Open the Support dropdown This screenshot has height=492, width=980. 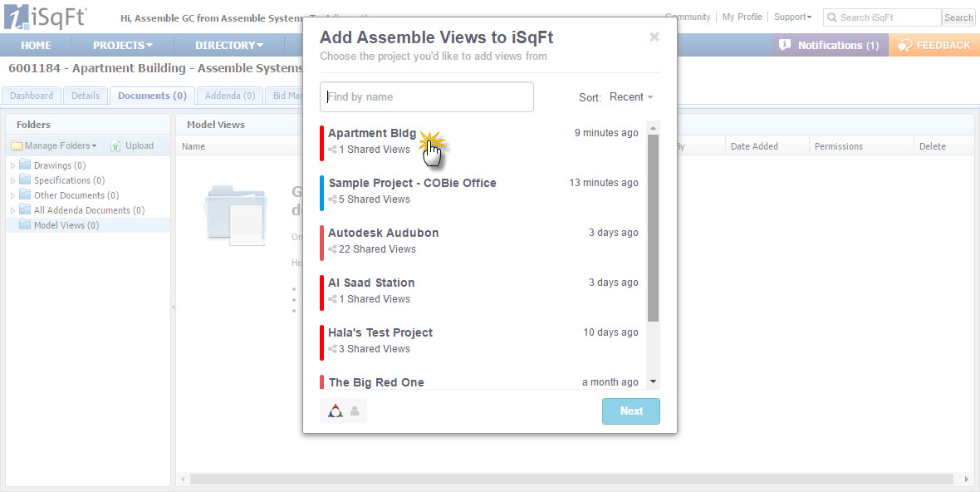click(x=792, y=17)
